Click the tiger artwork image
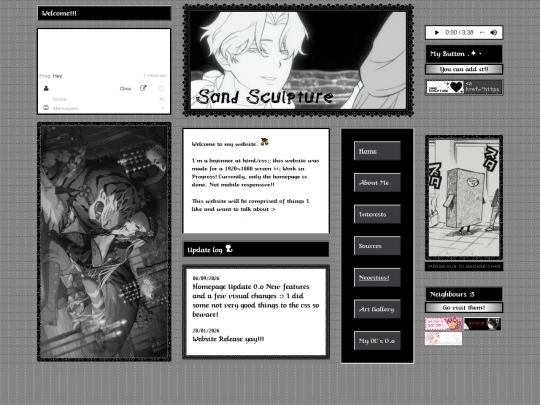The height and width of the screenshot is (405, 540). 104,242
